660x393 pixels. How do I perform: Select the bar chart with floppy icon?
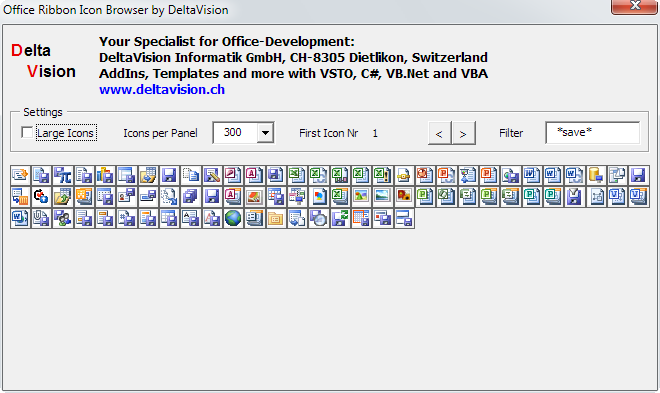105,175
